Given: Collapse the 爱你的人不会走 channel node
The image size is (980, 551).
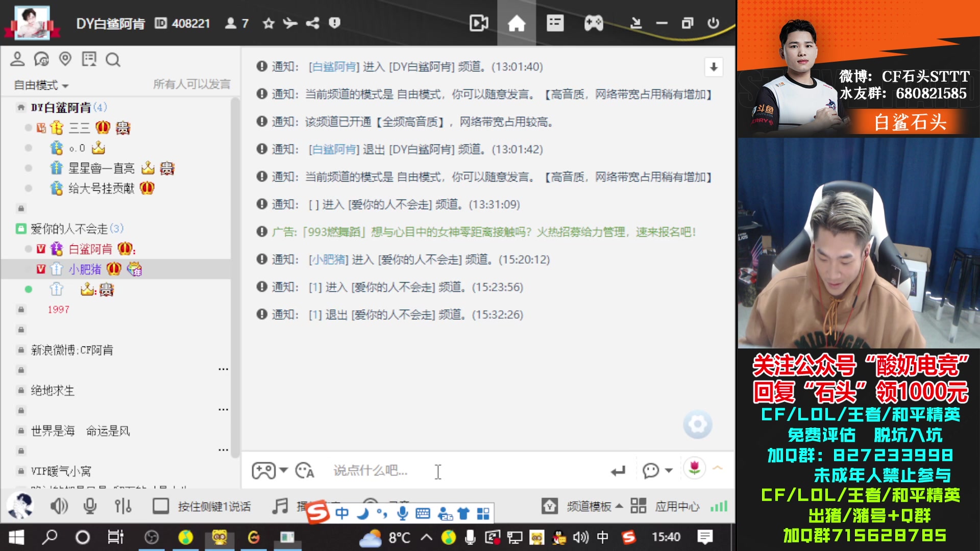Looking at the screenshot, I should click(x=21, y=229).
